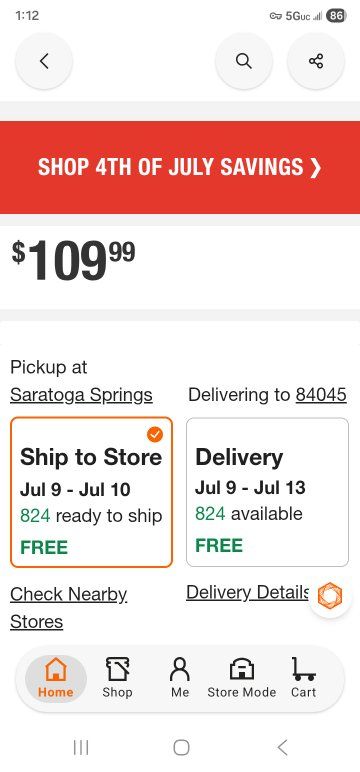Viewport: 360px width, 772px height.
Task: Share this product via share icon
Action: pyautogui.click(x=316, y=61)
